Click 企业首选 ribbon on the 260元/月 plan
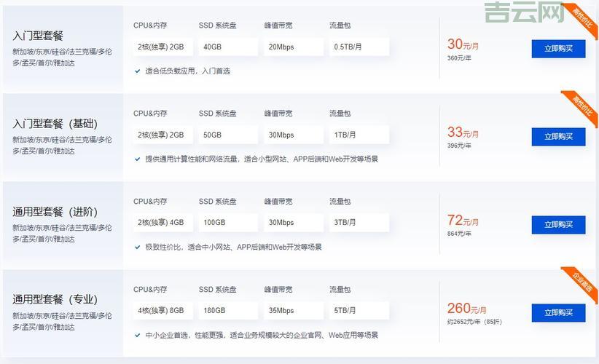The width and height of the screenshot is (599, 364). pos(582,282)
